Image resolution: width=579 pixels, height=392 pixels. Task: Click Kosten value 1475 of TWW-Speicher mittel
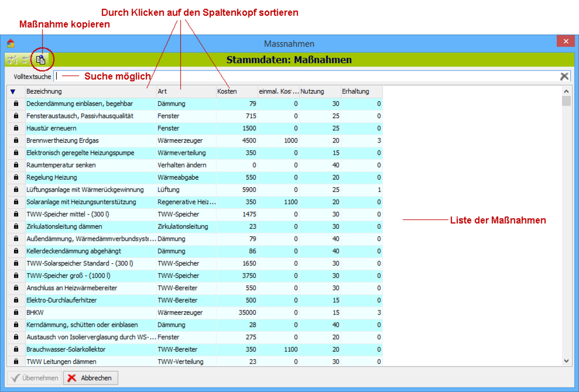point(249,214)
